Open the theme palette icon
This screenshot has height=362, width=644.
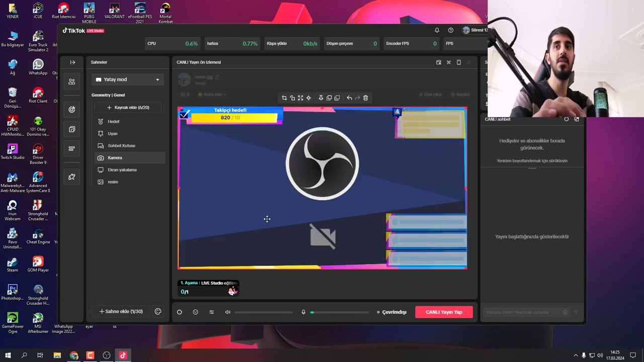coord(158,311)
